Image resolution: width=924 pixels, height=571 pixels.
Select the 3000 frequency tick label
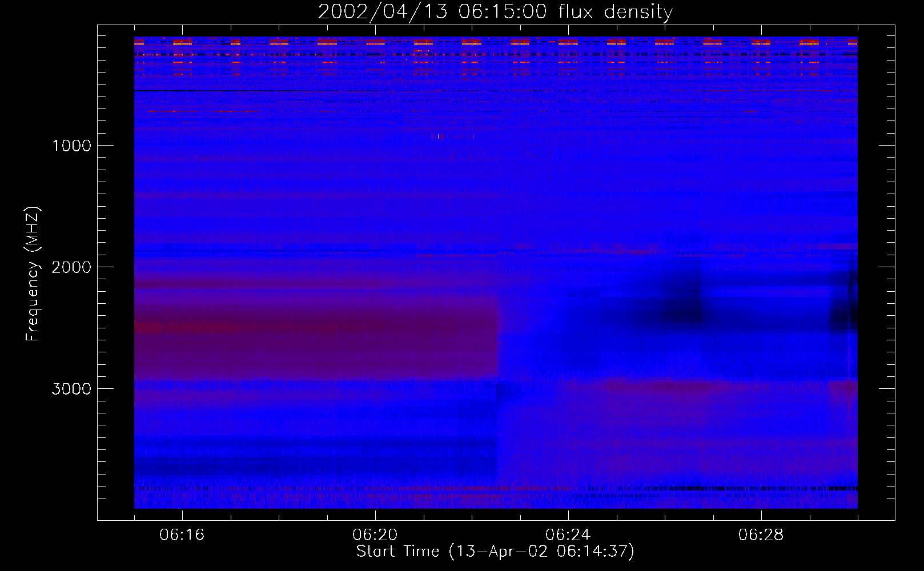72,389
